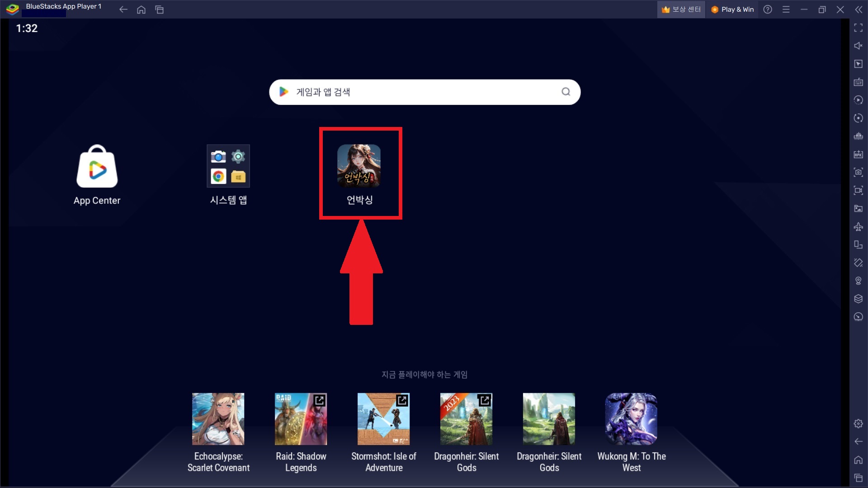Screen dimensions: 868x488
Task: Click the sync operations icon
Action: click(859, 118)
